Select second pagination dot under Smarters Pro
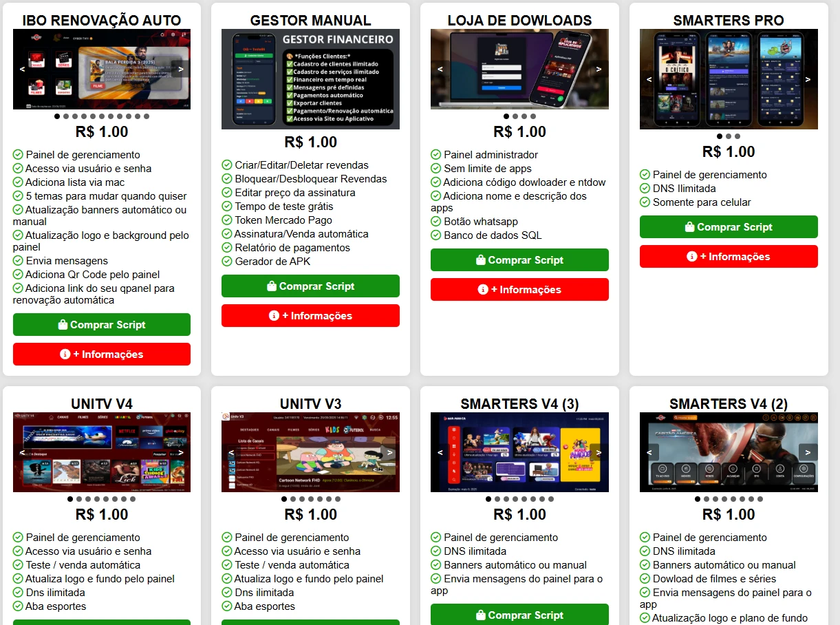The width and height of the screenshot is (840, 625). [x=729, y=136]
